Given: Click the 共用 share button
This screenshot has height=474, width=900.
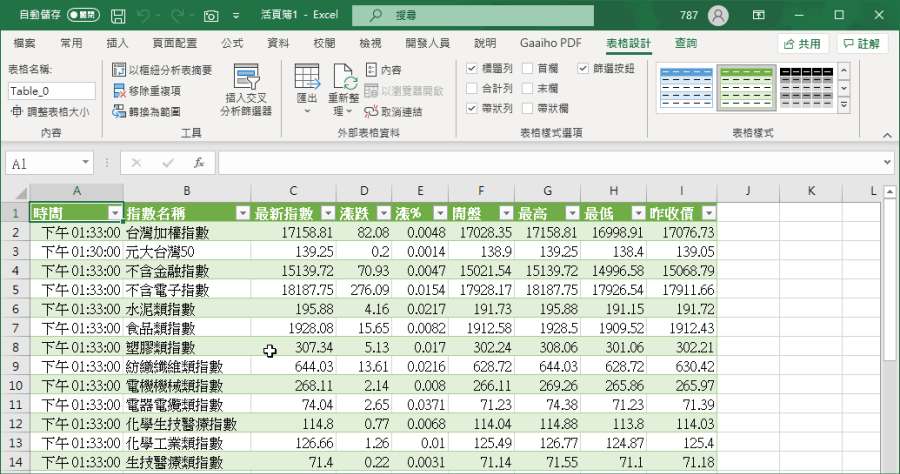Looking at the screenshot, I should [803, 44].
